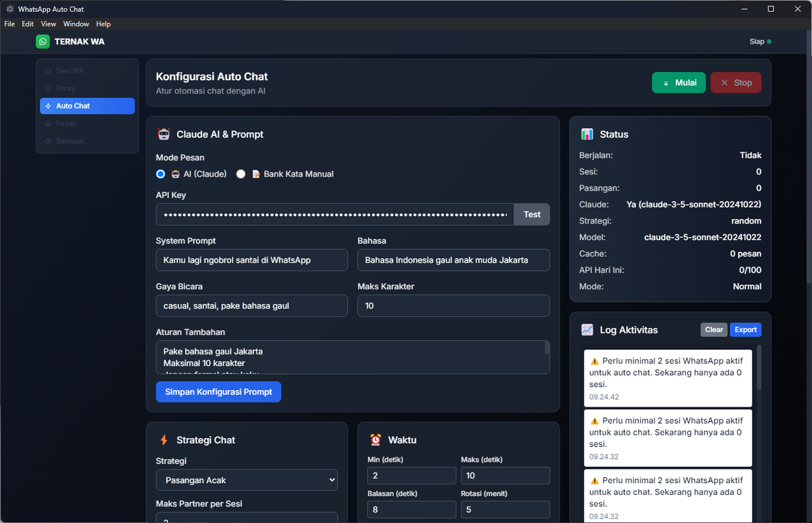Screen dimensions: 812x523
Task: Start auto chat with Mulai button
Action: point(679,82)
